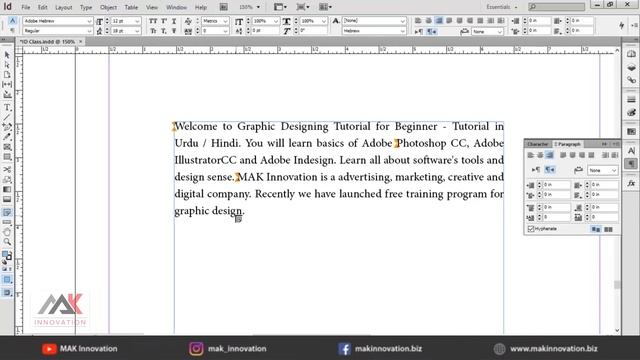Image resolution: width=640 pixels, height=360 pixels.
Task: Open the Character panel icon in dock
Action: pos(631,151)
